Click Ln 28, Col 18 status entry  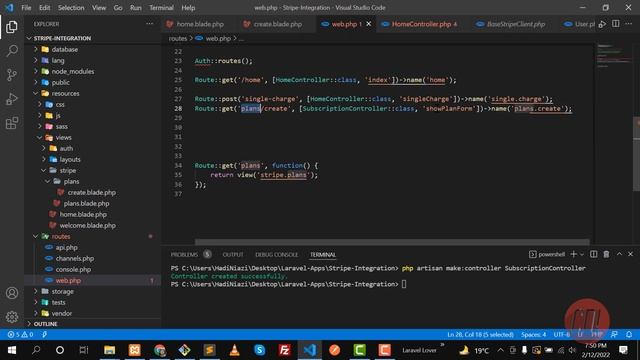(480, 335)
